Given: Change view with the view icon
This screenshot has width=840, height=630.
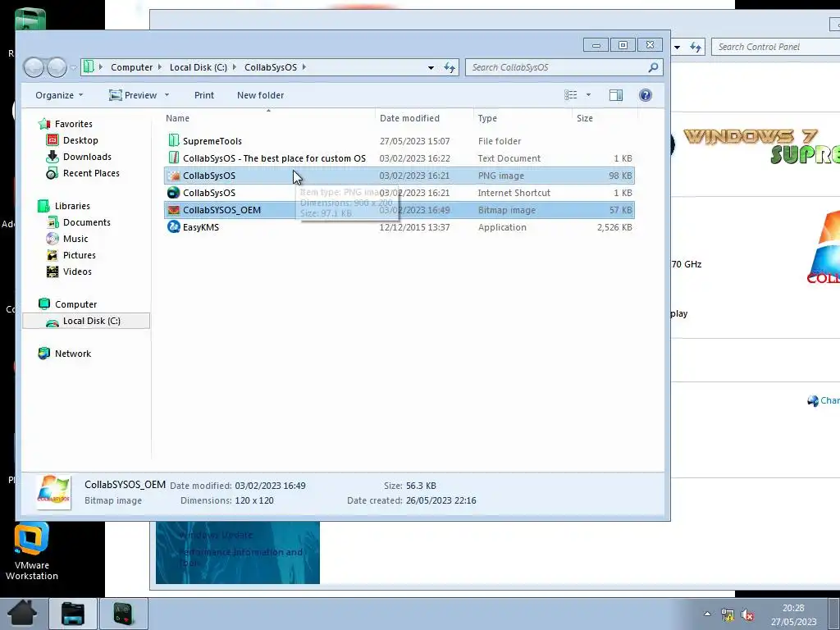Looking at the screenshot, I should [x=571, y=95].
